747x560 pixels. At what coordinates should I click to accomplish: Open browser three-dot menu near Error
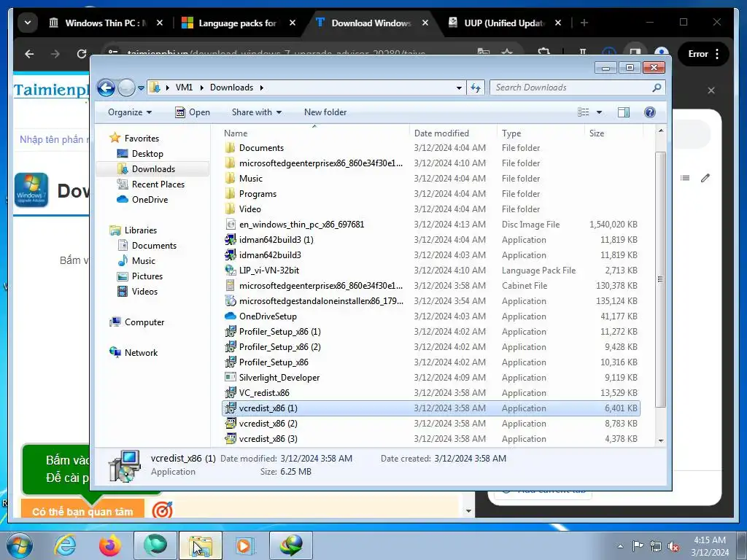coord(717,54)
